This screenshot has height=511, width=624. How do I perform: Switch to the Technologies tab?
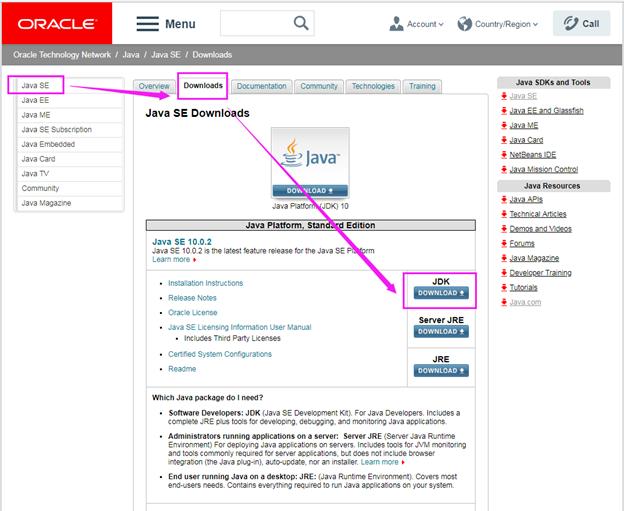point(373,86)
